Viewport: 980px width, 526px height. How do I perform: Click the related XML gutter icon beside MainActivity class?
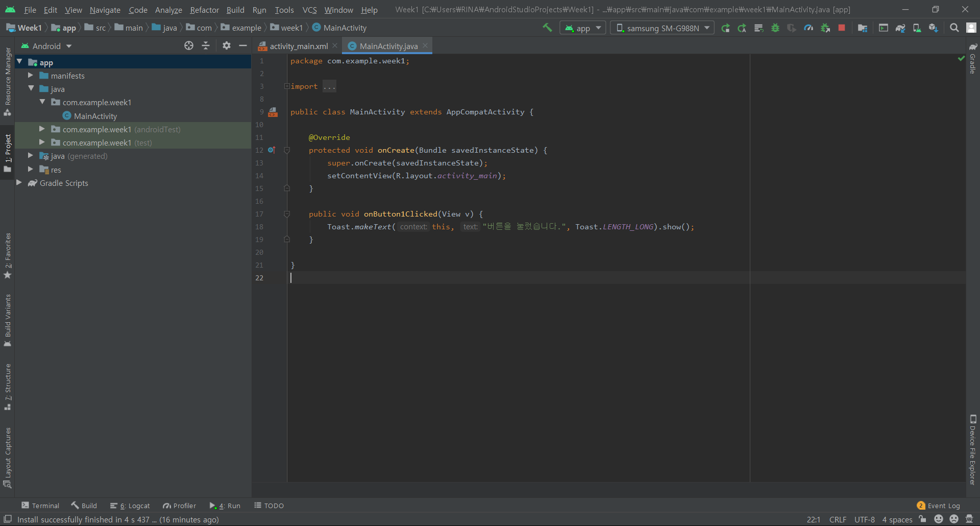coord(273,112)
